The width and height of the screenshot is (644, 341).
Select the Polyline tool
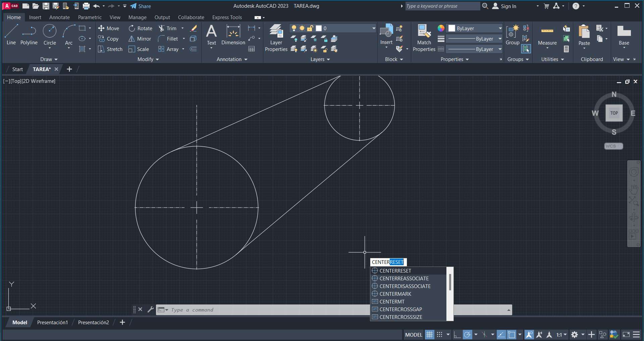click(x=29, y=35)
